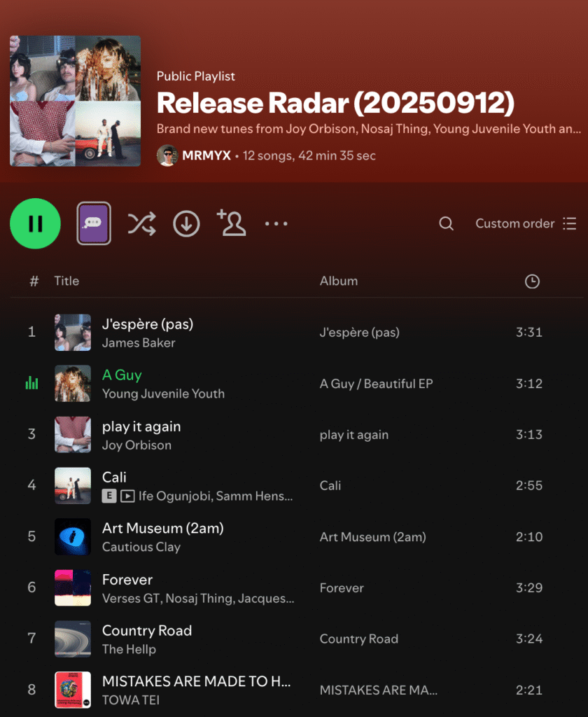Click track number 7 beside Country Road

click(31, 639)
